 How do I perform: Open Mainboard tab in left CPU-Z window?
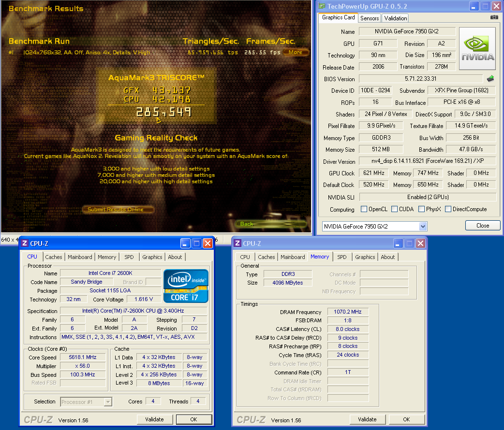[80, 257]
